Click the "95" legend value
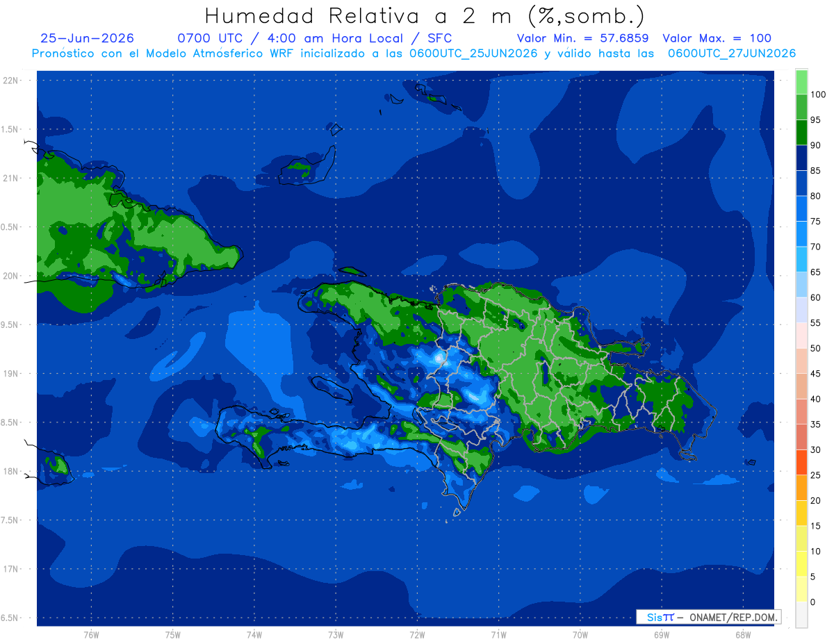This screenshot has height=644, width=834. (815, 119)
